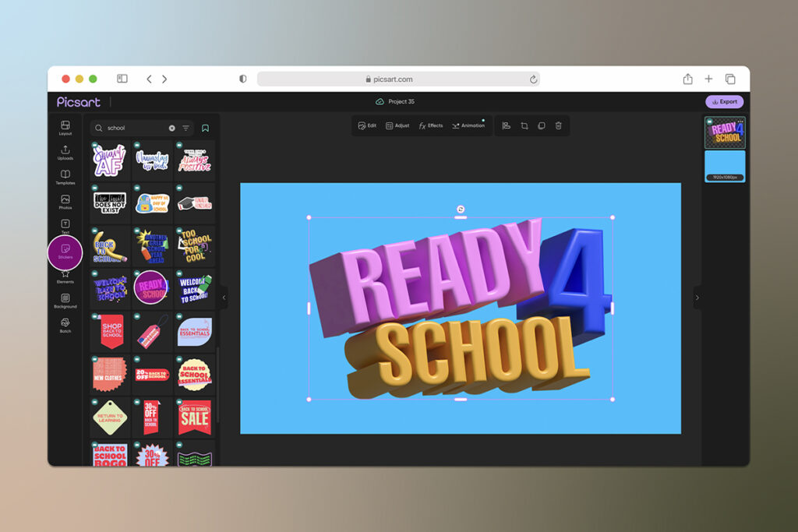This screenshot has width=798, height=532.
Task: Toggle the bookmark saved stickers icon
Action: pyautogui.click(x=205, y=128)
